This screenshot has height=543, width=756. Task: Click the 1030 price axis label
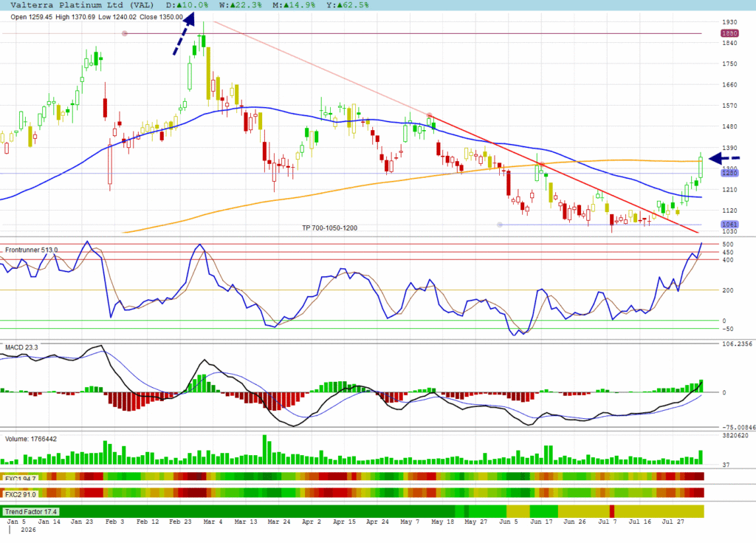tap(729, 232)
